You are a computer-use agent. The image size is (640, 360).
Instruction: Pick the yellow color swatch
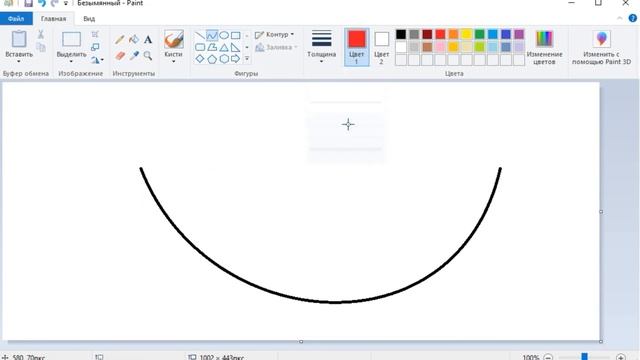pyautogui.click(x=466, y=34)
